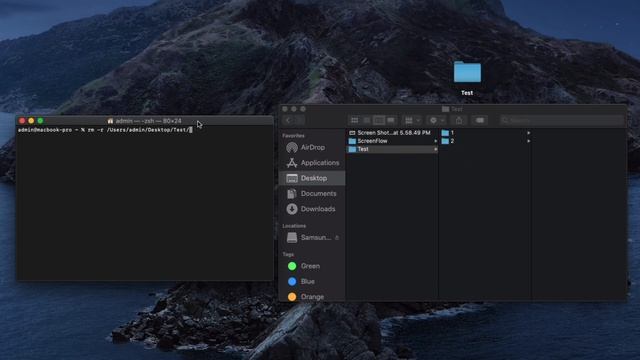Select Desktop in the Finder sidebar

pos(312,178)
